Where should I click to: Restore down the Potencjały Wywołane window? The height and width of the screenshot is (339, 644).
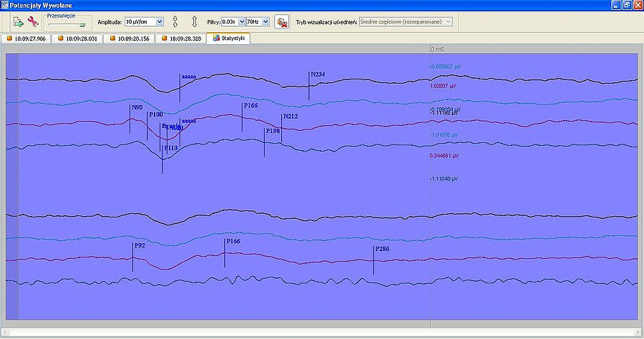click(627, 5)
